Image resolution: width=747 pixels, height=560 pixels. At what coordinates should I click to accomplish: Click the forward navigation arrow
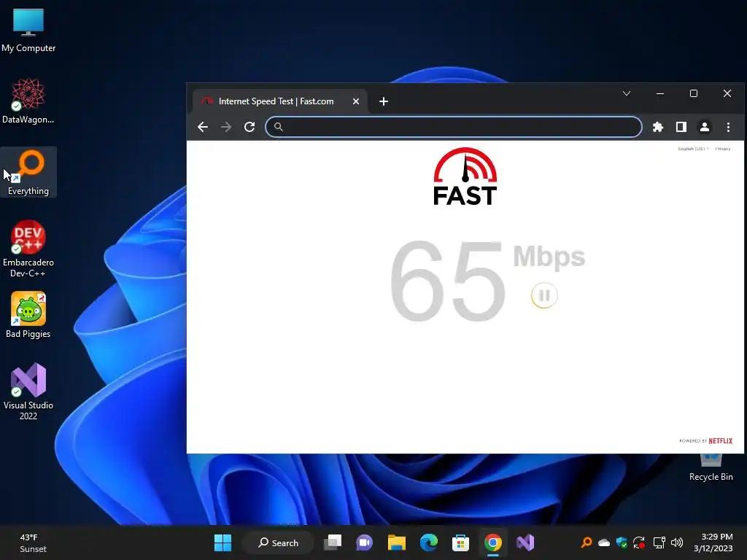[x=226, y=127]
